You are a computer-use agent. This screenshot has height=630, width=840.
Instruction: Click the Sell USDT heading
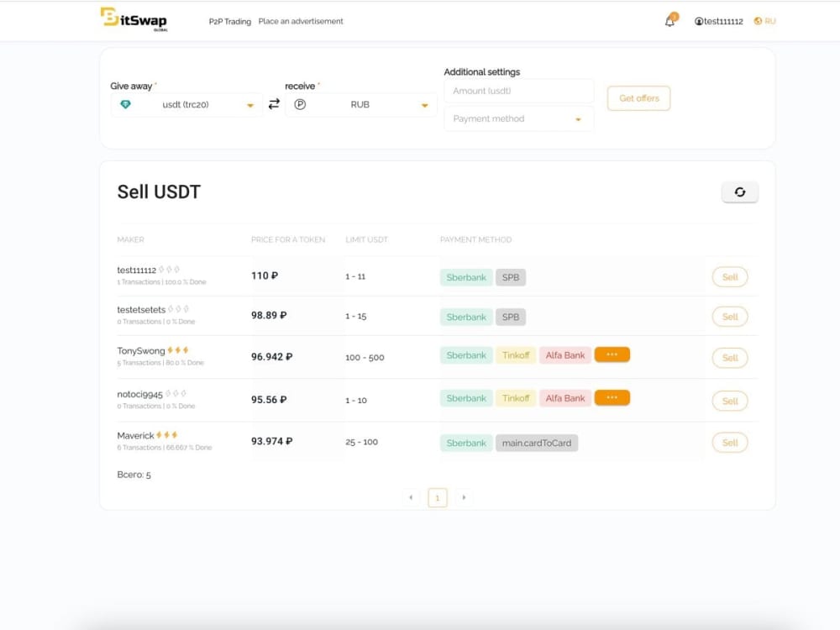159,192
